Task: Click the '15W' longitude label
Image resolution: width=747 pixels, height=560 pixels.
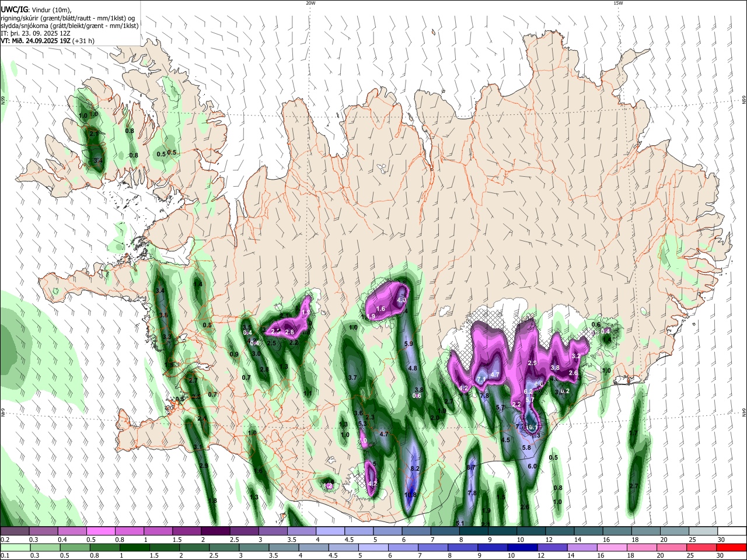Action: tap(617, 3)
